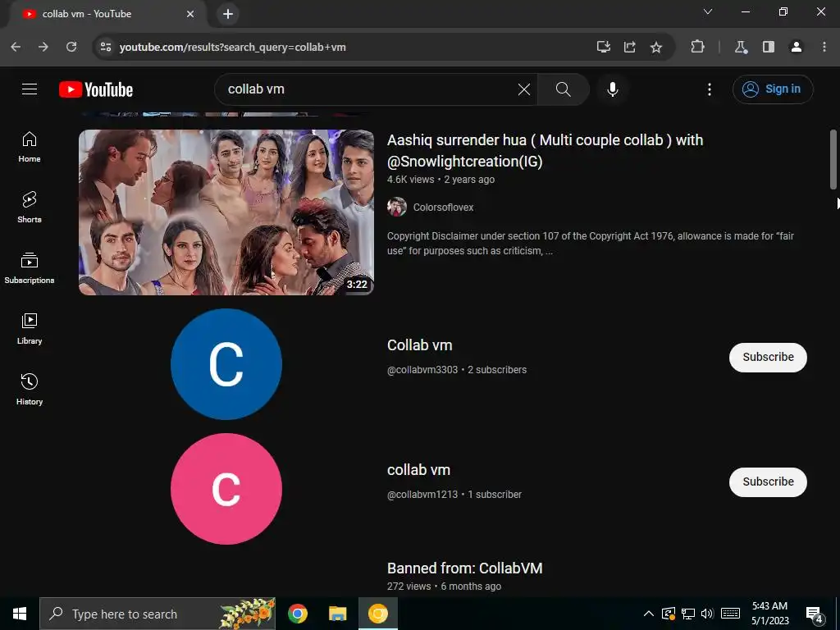Open File Explorer from the taskbar
The width and height of the screenshot is (840, 630).
pyautogui.click(x=337, y=614)
